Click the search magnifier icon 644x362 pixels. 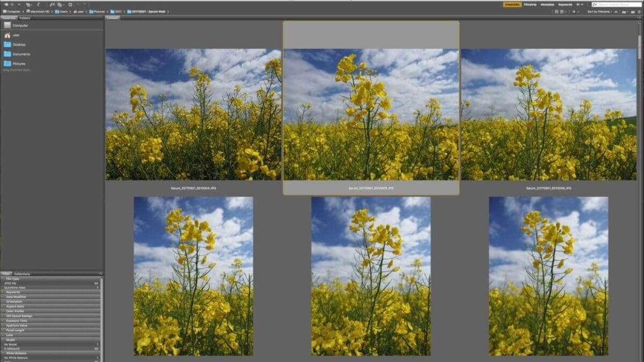tap(594, 4)
